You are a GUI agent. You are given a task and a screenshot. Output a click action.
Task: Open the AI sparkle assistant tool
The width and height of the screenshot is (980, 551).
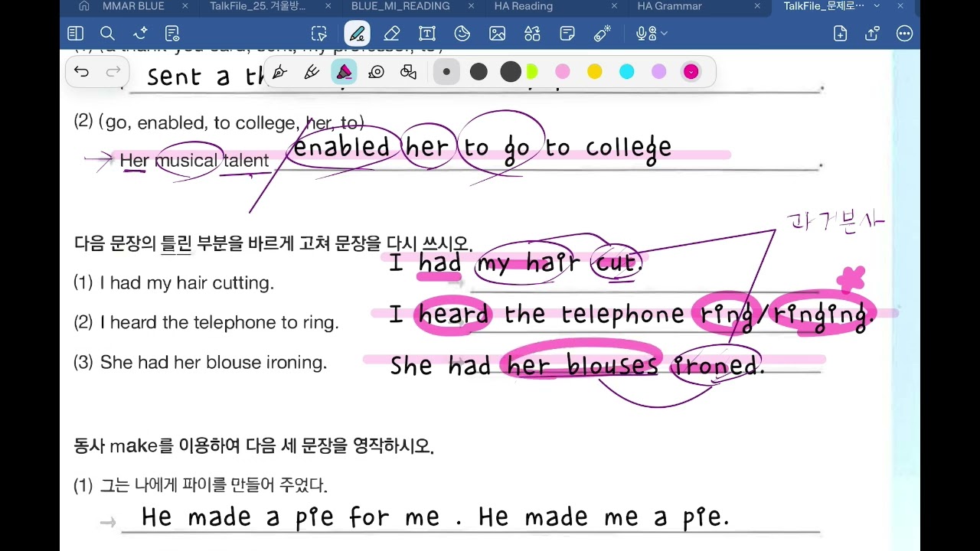[140, 34]
